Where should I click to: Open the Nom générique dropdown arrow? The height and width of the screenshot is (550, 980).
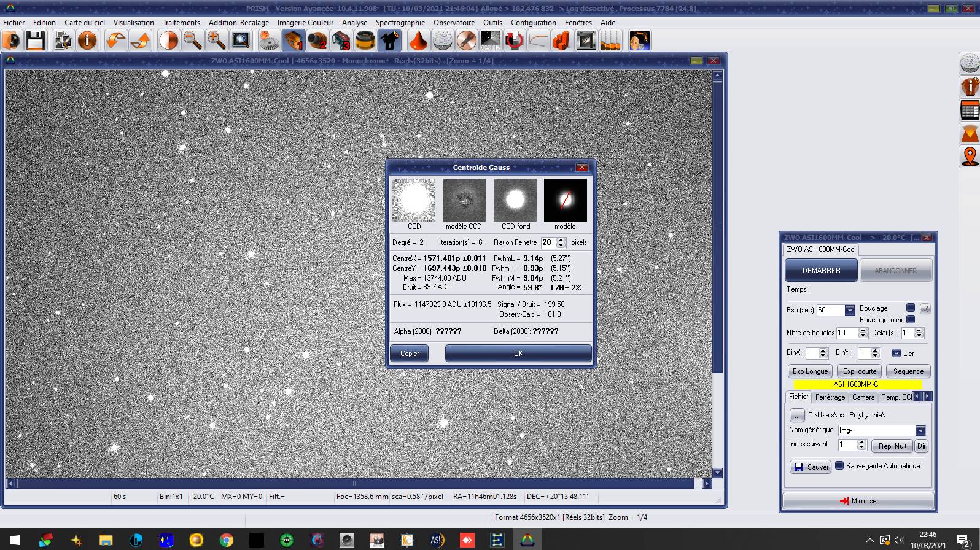point(920,430)
